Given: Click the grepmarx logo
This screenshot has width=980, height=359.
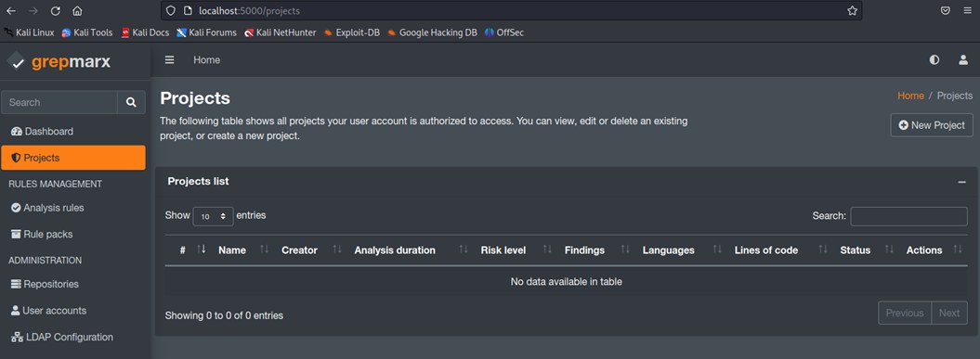Looking at the screenshot, I should coord(59,61).
